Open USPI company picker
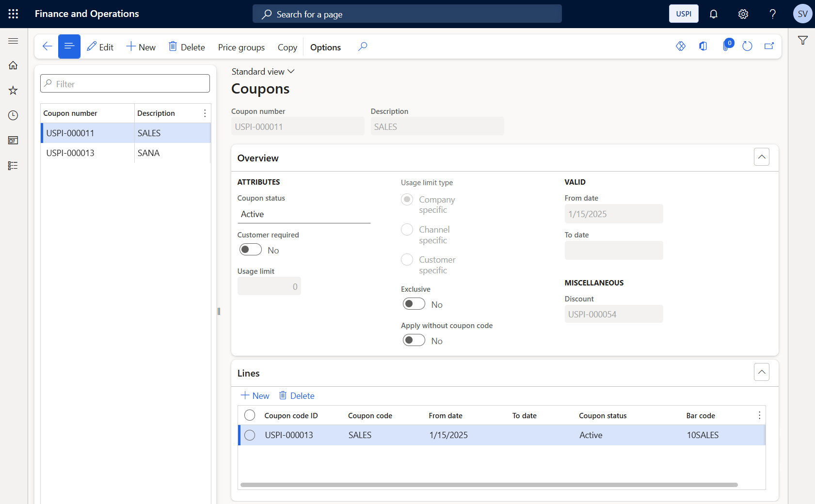Image resolution: width=815 pixels, height=504 pixels. tap(684, 14)
